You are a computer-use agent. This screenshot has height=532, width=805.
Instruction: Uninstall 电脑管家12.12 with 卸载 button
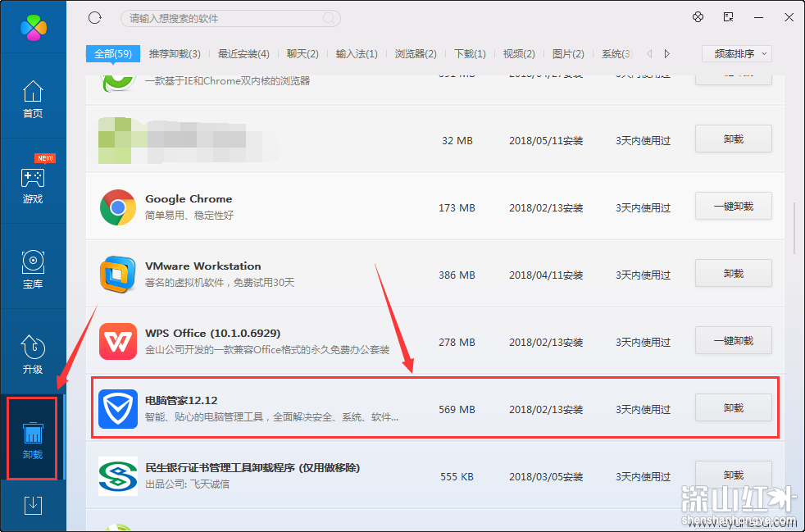733,408
